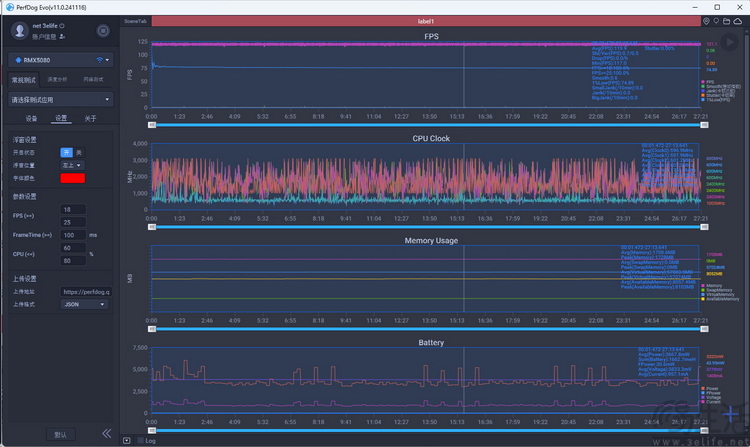Screen dimensions: 750x447
Task: Click the cloud upload icon in the top toolbar
Action: click(x=738, y=21)
